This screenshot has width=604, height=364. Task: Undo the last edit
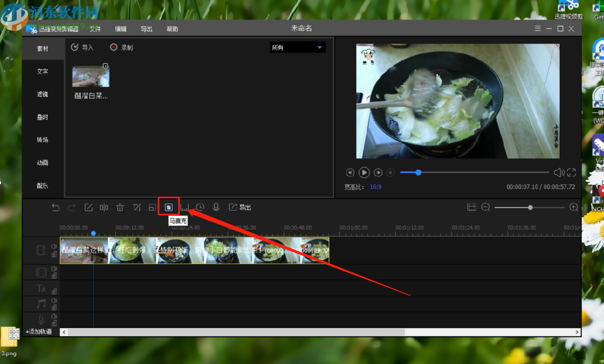click(56, 207)
